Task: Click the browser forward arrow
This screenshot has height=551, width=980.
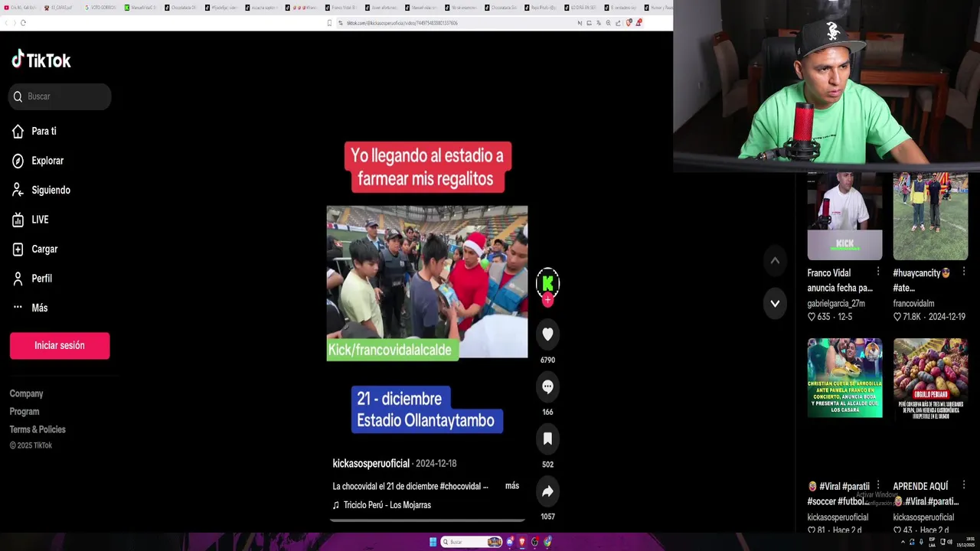Action: pos(14,23)
